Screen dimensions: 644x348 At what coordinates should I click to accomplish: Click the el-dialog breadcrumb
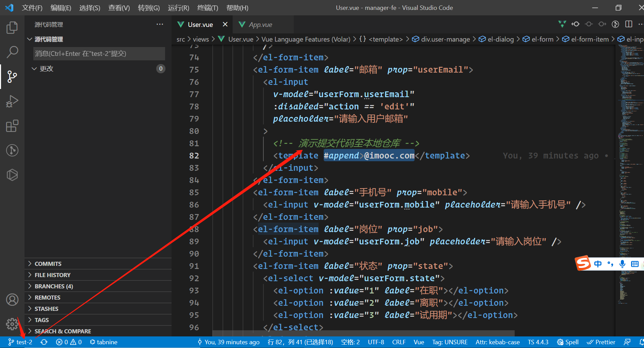coord(496,39)
